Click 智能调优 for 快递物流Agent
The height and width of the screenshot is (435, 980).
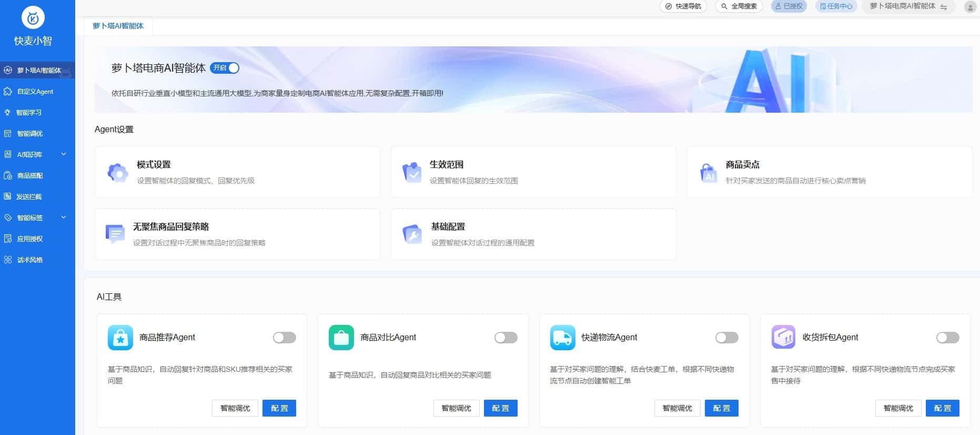click(x=678, y=408)
